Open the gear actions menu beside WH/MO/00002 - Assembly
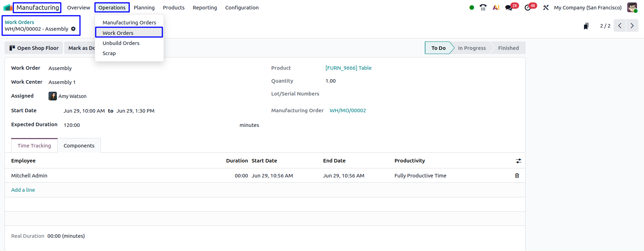This screenshot has width=644, height=251. tap(73, 29)
